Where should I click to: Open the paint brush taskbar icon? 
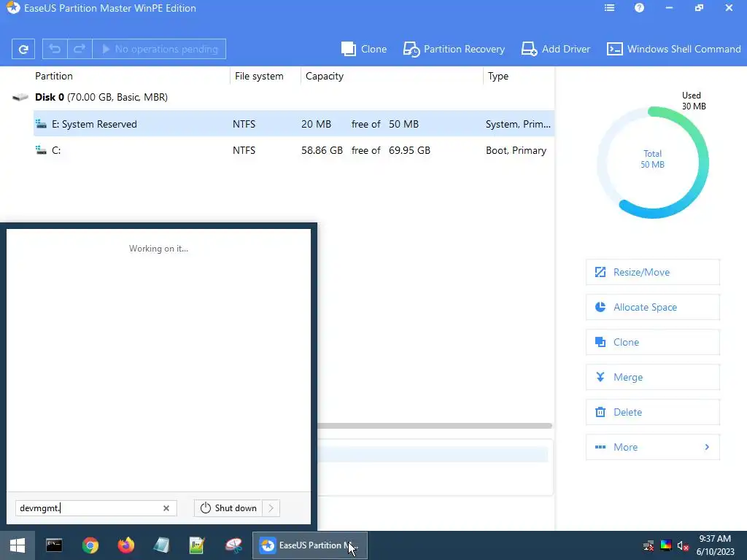tap(233, 545)
